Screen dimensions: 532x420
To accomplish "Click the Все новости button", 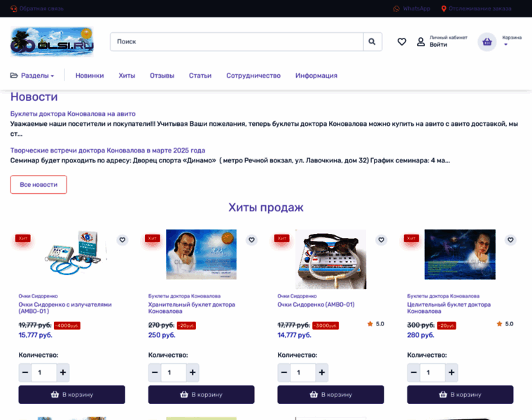I will coord(38,185).
